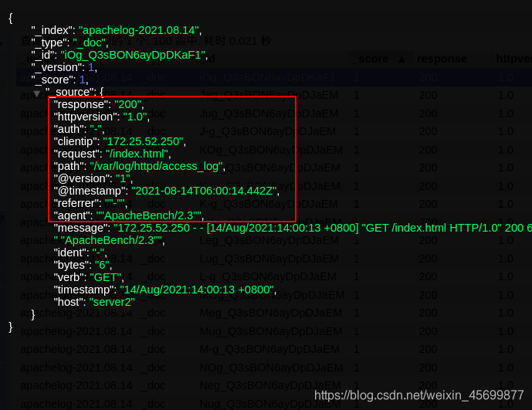Select the path "/var/log/httpd/access_log"

pos(156,166)
